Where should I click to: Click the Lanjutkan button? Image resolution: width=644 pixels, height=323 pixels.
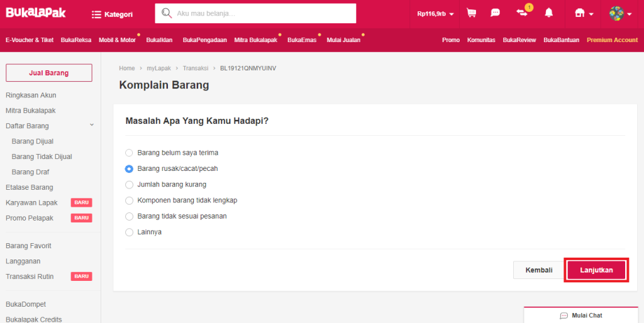pyautogui.click(x=596, y=270)
